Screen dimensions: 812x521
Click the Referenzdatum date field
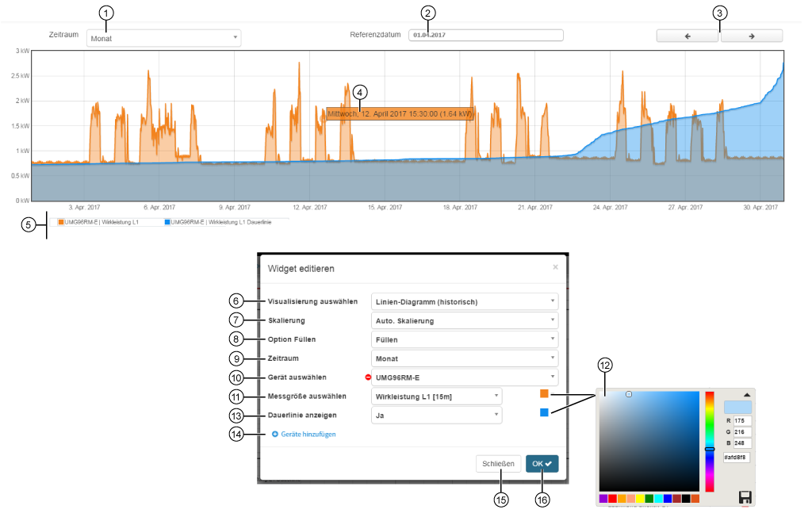point(485,35)
